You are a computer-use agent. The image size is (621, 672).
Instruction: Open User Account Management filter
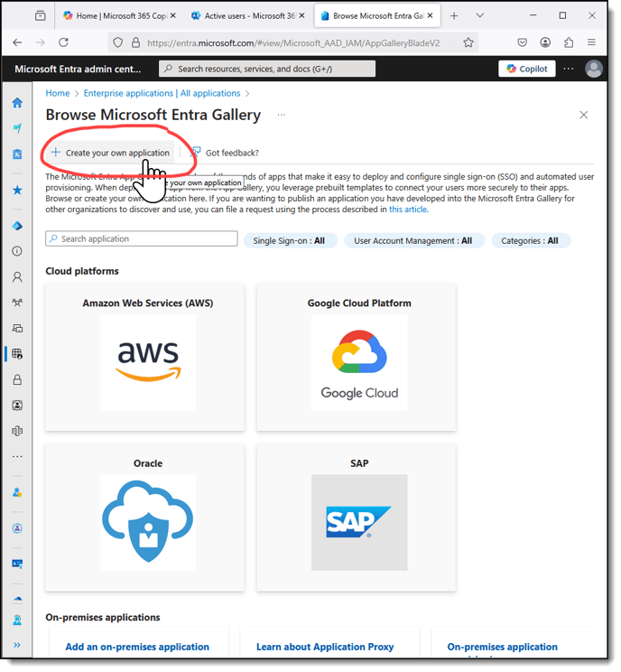click(x=413, y=241)
